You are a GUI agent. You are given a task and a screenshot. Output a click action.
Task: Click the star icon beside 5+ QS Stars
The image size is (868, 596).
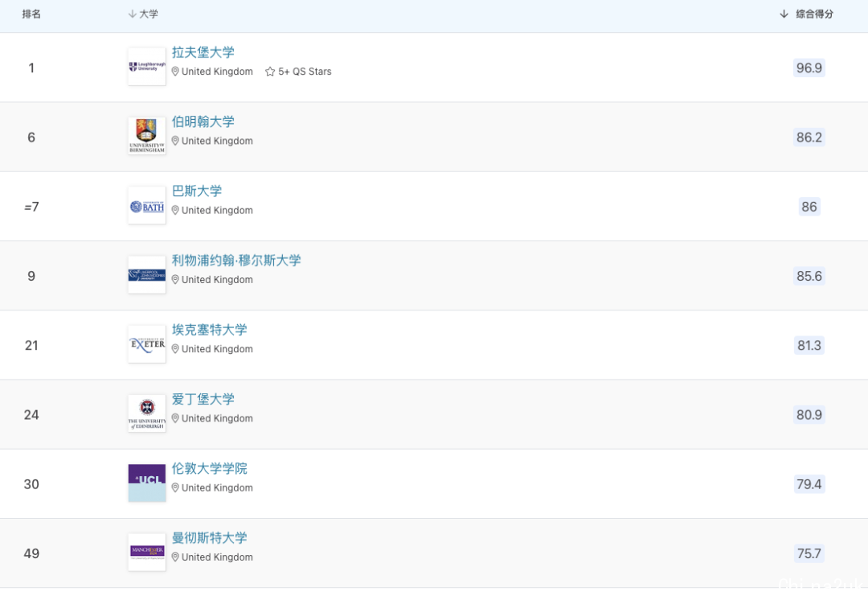click(x=270, y=72)
